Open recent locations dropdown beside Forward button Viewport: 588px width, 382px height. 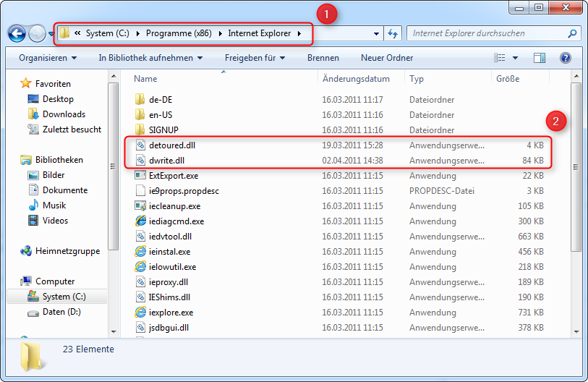pos(51,34)
